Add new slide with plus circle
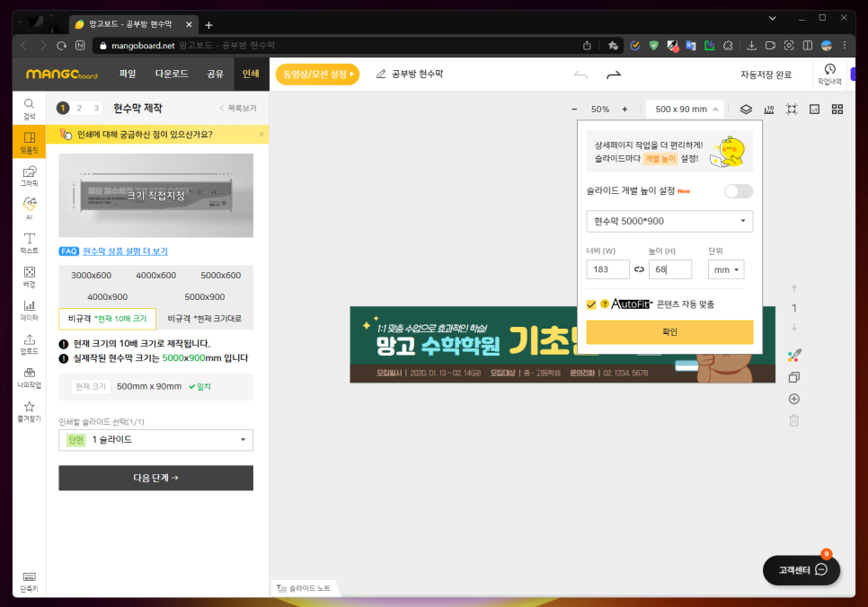The height and width of the screenshot is (607, 868). click(793, 399)
